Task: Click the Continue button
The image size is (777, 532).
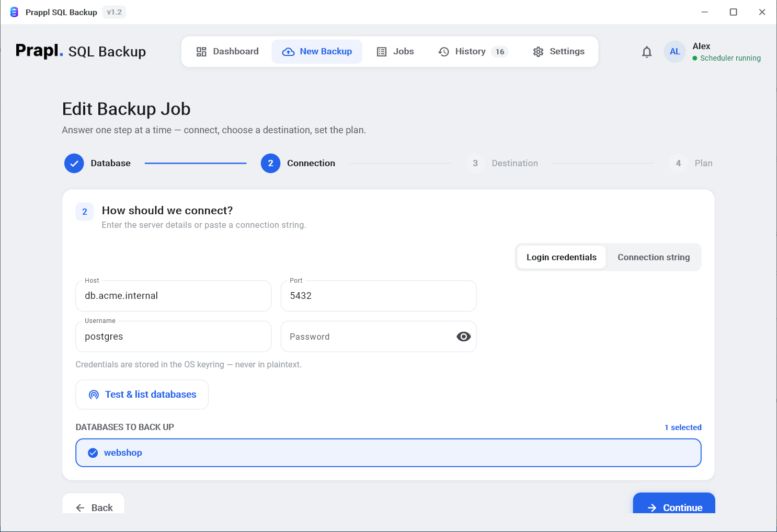Action: (674, 503)
